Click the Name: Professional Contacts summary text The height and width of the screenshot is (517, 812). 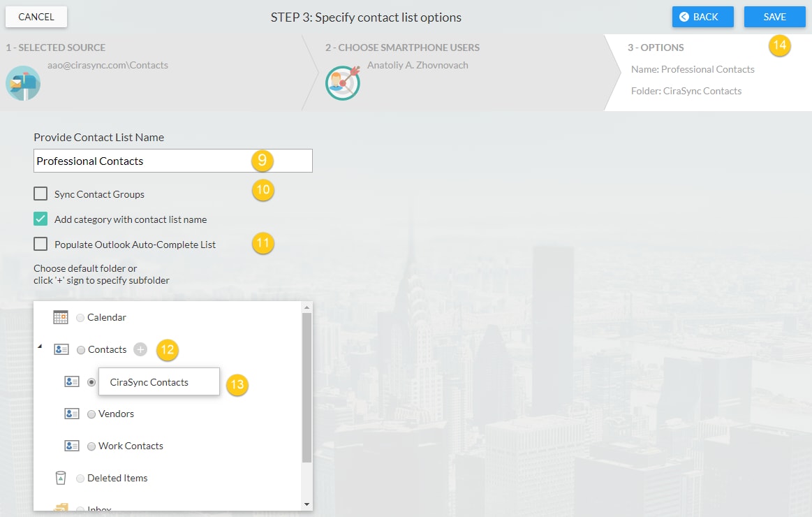pos(693,69)
